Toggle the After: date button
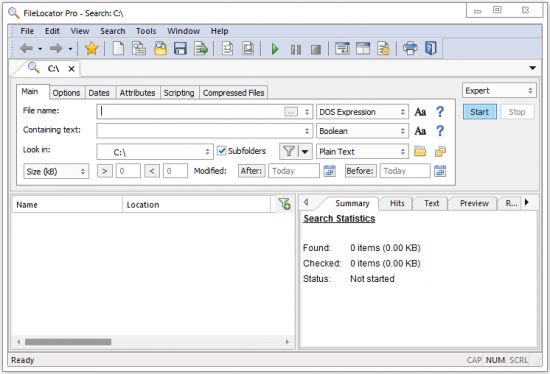550x374 pixels. click(x=251, y=171)
